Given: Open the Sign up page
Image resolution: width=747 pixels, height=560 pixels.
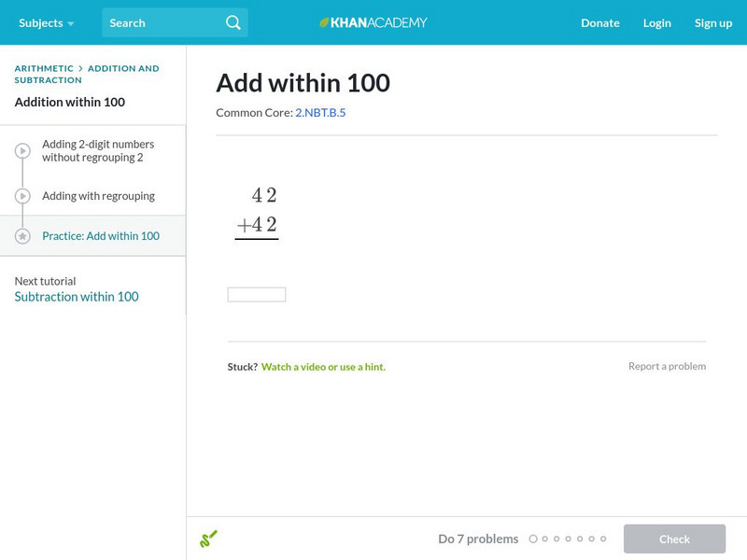Looking at the screenshot, I should [x=712, y=22].
